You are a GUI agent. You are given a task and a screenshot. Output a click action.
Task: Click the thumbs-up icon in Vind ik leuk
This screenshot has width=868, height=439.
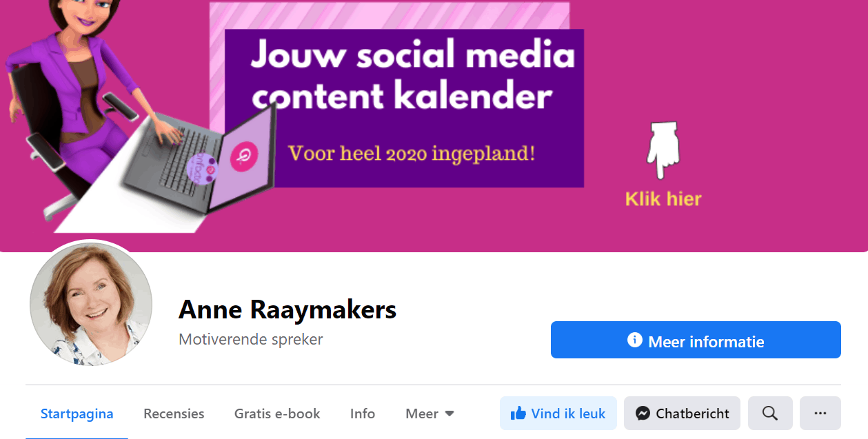(x=518, y=414)
